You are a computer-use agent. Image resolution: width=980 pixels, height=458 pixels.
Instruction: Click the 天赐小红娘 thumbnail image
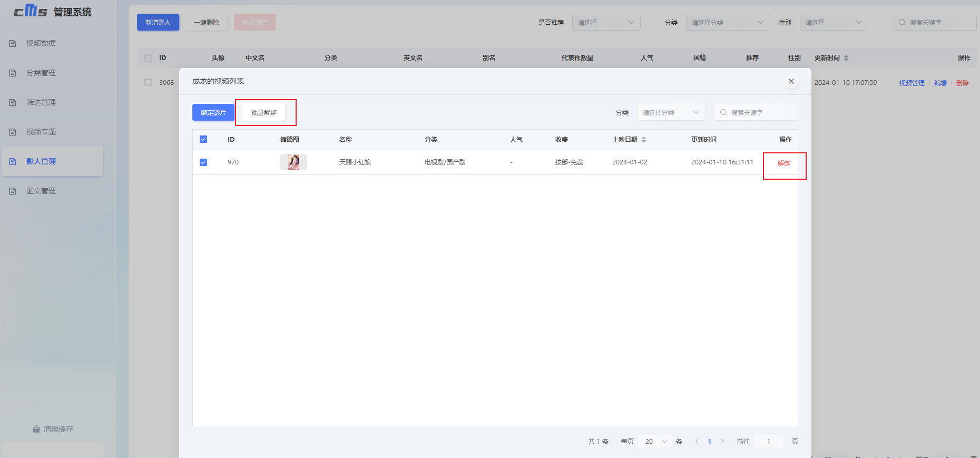pos(293,162)
